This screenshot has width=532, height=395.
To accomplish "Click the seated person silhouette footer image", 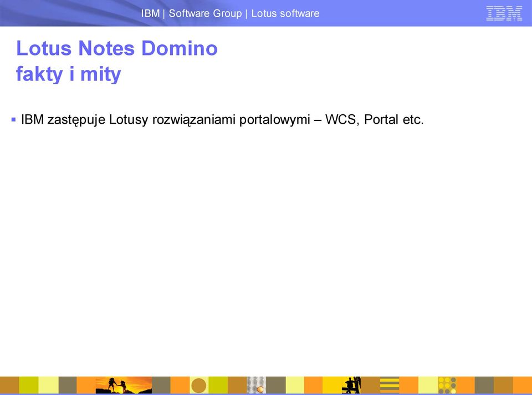I will click(x=351, y=385).
